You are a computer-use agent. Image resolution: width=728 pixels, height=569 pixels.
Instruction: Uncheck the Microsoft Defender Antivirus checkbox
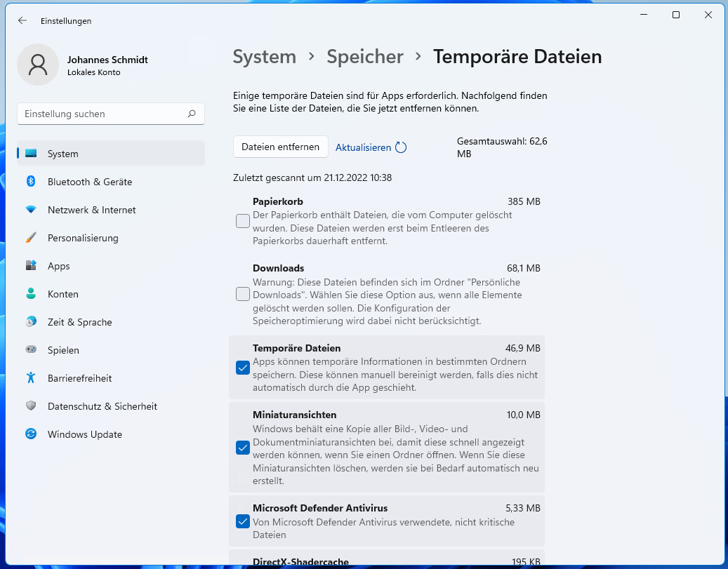pos(243,521)
